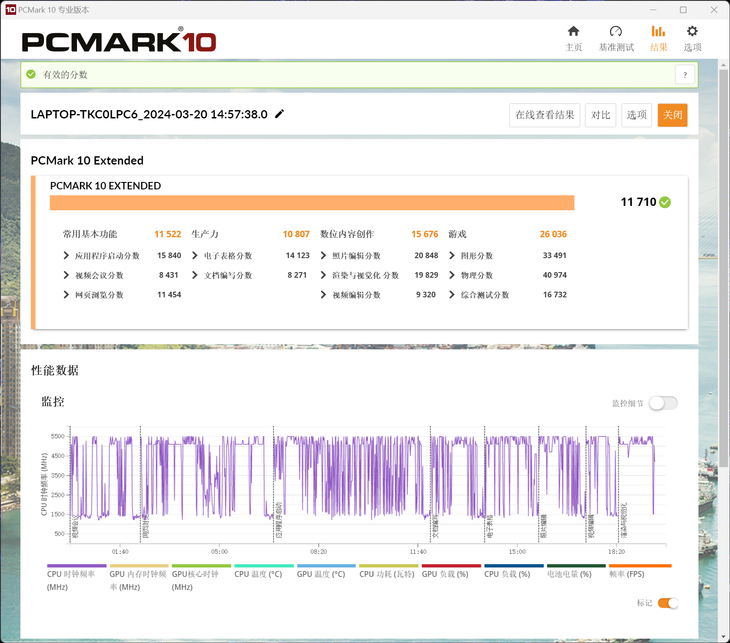Click the green valid-score check icon
The height and width of the screenshot is (643, 730).
tap(31, 74)
